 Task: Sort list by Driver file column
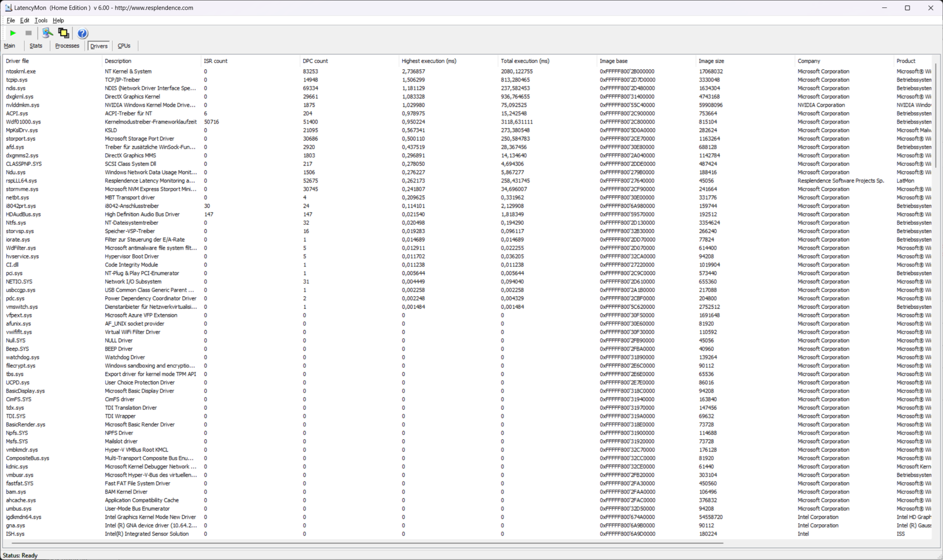click(17, 61)
